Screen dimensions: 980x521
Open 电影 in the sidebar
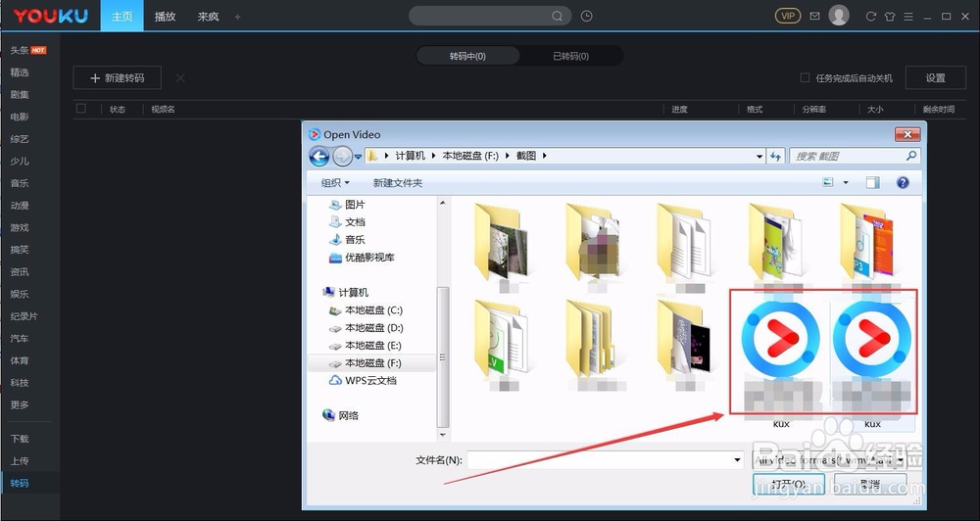click(x=20, y=117)
